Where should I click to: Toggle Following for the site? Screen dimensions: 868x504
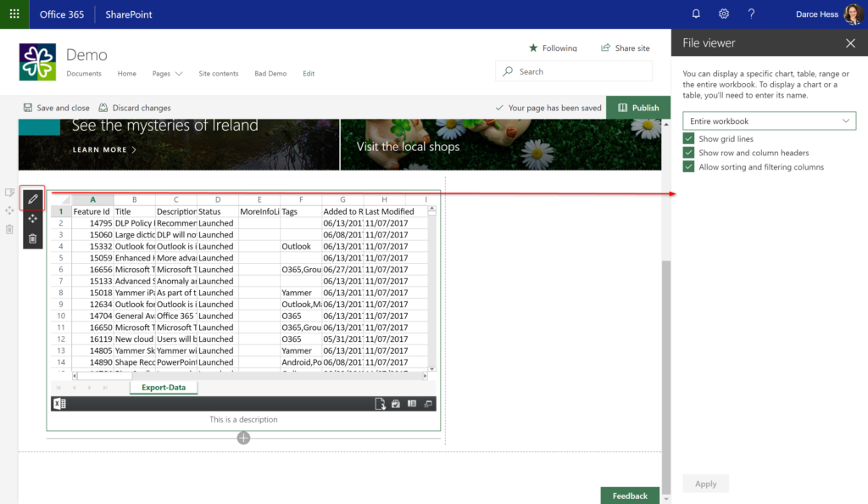pos(553,48)
